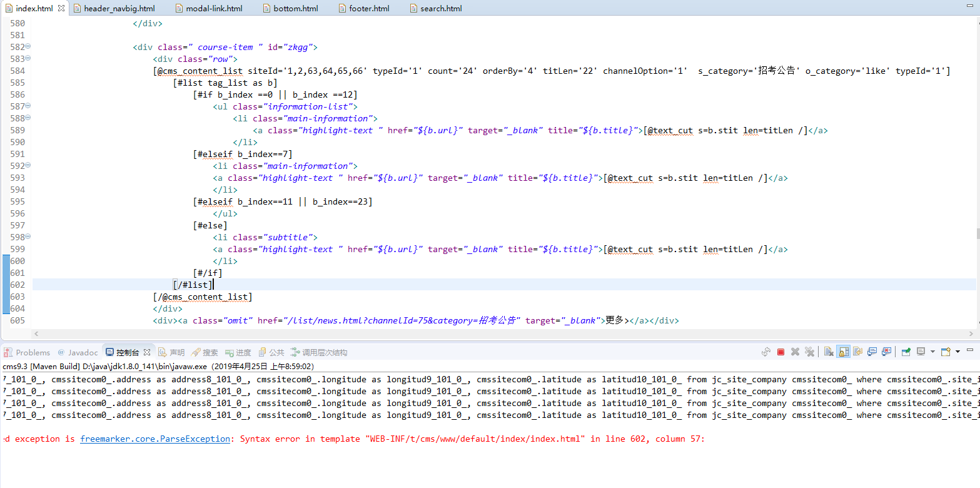The image size is (980, 488).
Task: Open the freemarker.core.ParseException link
Action: click(154, 439)
